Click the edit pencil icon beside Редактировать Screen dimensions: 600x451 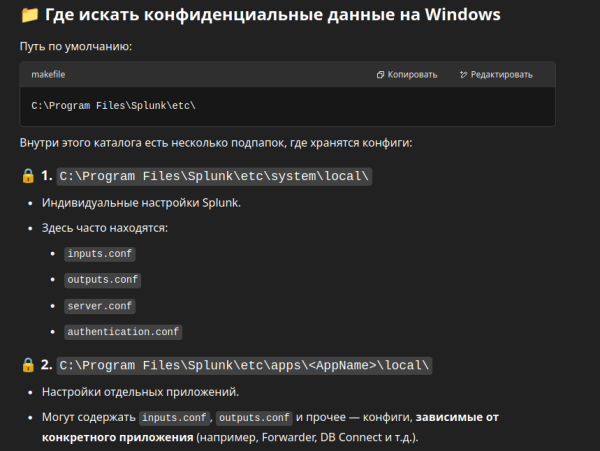(463, 75)
